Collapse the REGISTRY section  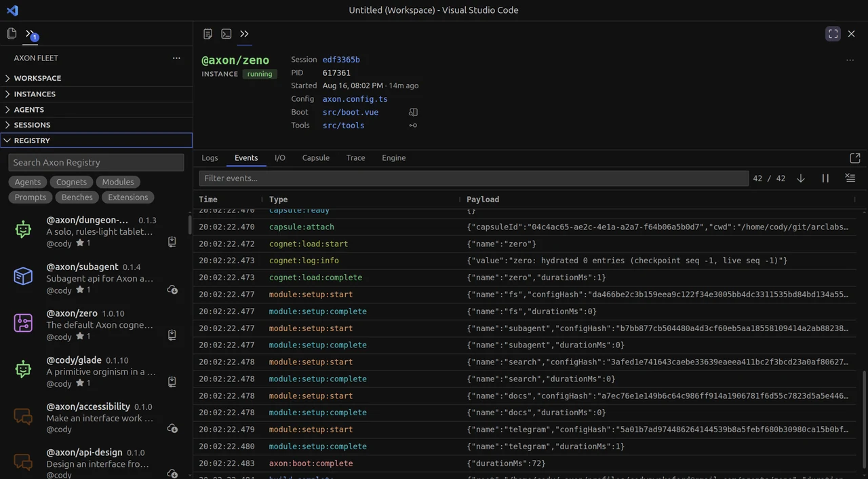coord(96,140)
